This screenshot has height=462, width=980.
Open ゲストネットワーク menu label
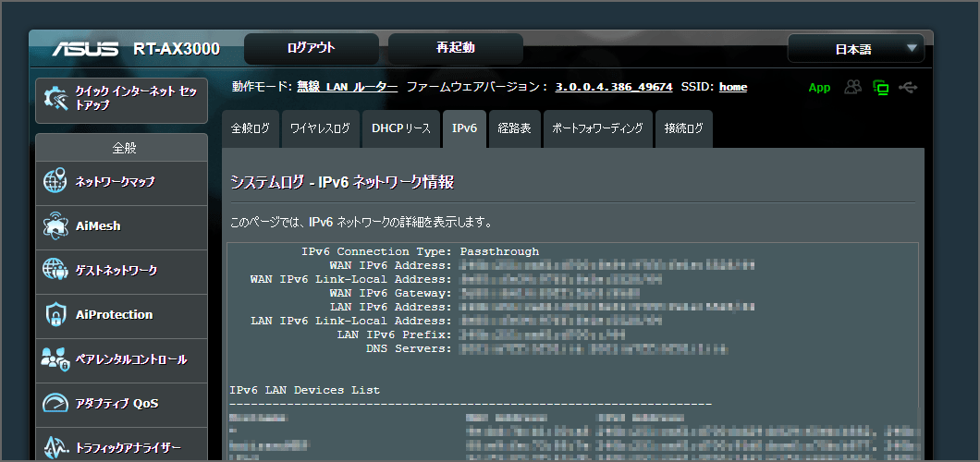click(116, 271)
